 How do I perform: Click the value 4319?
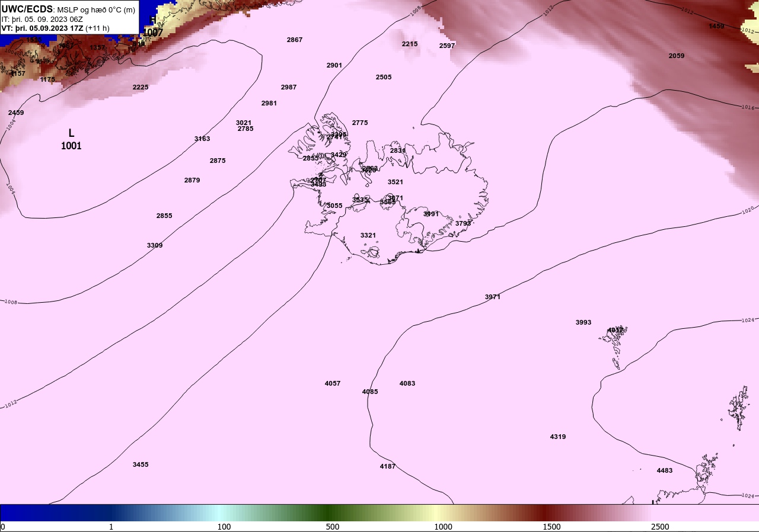(558, 437)
